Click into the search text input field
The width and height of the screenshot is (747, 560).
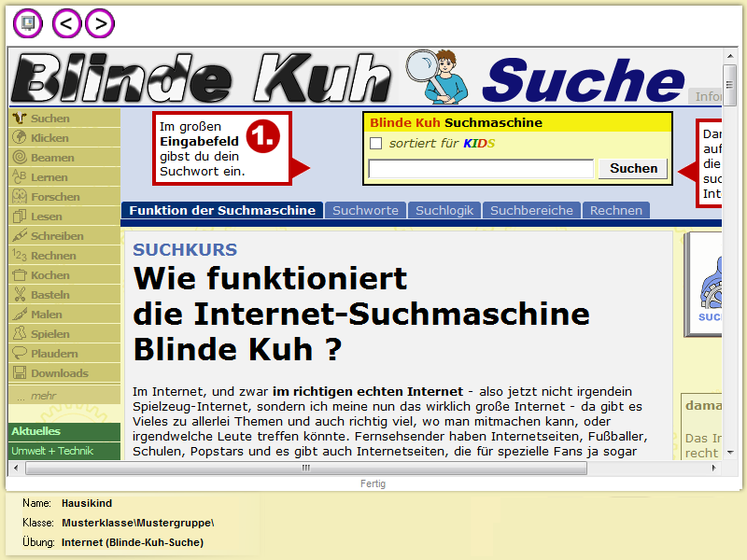(x=481, y=169)
